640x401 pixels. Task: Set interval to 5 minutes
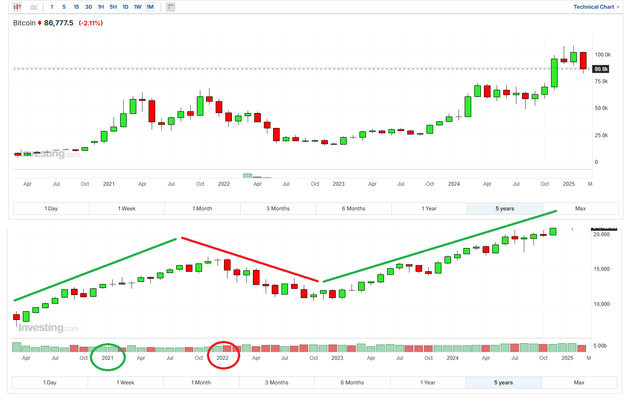tap(64, 7)
